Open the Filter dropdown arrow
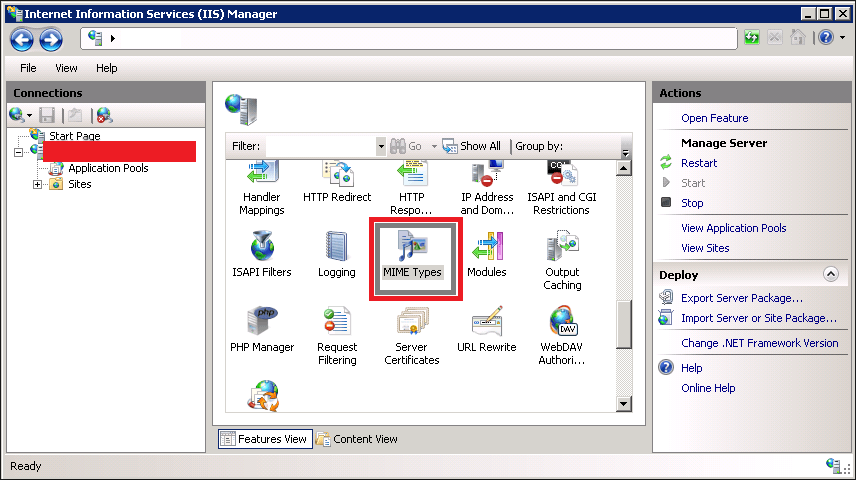The height and width of the screenshot is (480, 856). 381,146
